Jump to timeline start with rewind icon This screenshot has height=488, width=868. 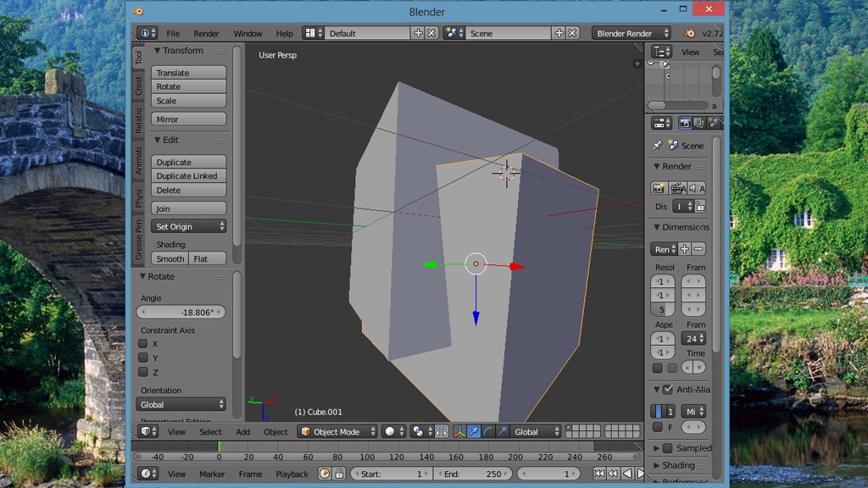click(x=599, y=474)
